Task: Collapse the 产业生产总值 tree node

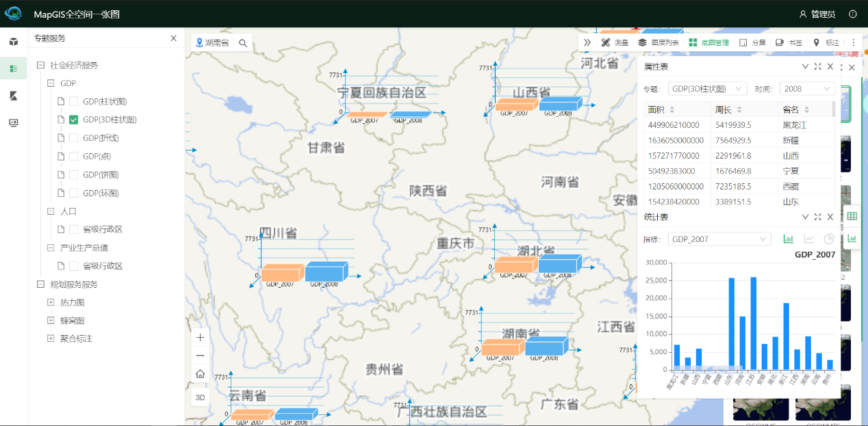Action: click(51, 248)
